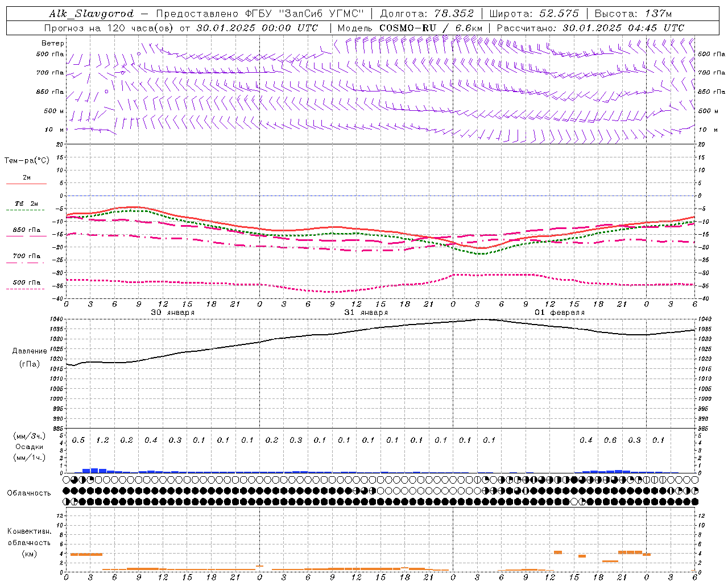Click the Облачность cloud cover row label
Viewport: 728px width, 582px height.
[29, 493]
